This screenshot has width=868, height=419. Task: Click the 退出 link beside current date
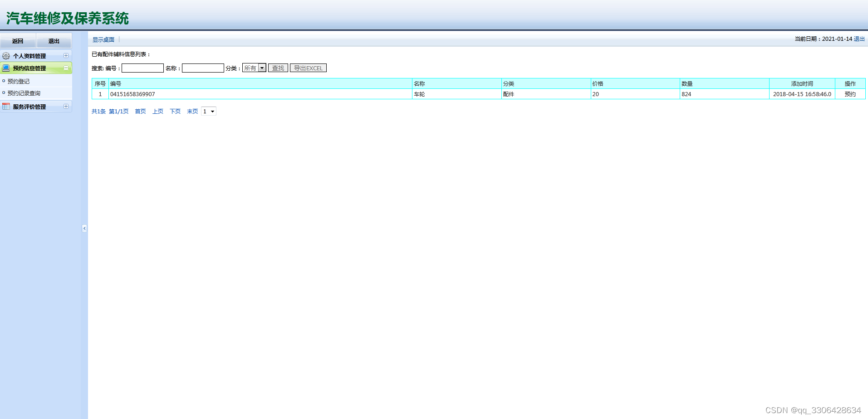tap(859, 39)
